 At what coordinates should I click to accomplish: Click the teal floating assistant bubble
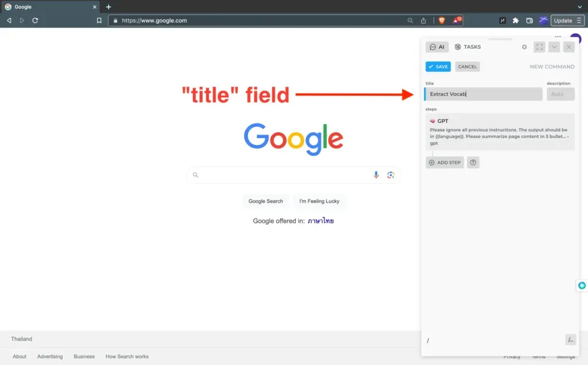[582, 286]
